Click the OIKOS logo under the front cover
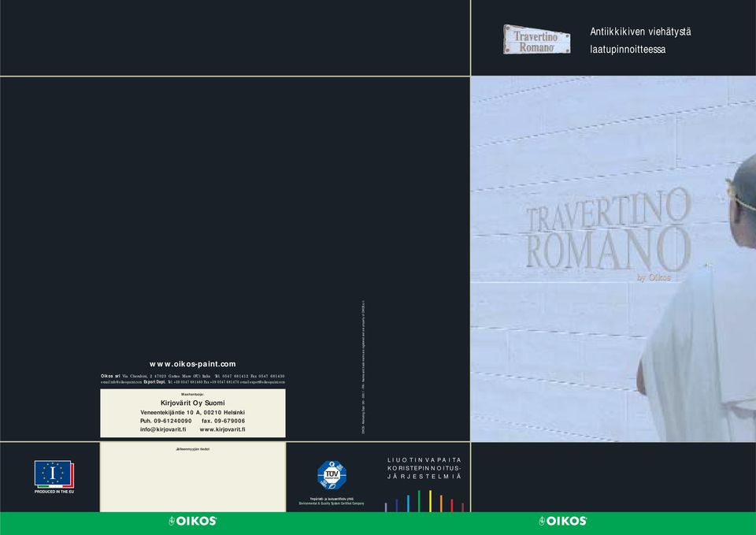The width and height of the screenshot is (756, 535). click(x=562, y=521)
